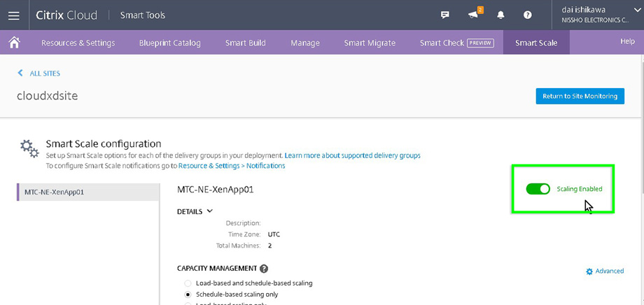Open the hamburger navigation menu
The width and height of the screenshot is (644, 305).
14,15
